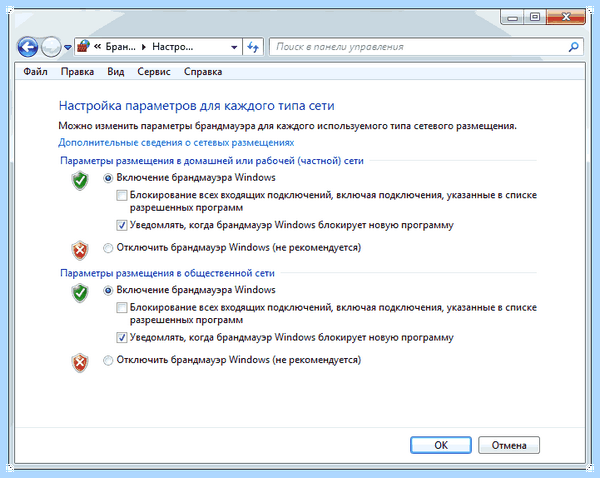Click the double chevron in the address bar

point(97,47)
